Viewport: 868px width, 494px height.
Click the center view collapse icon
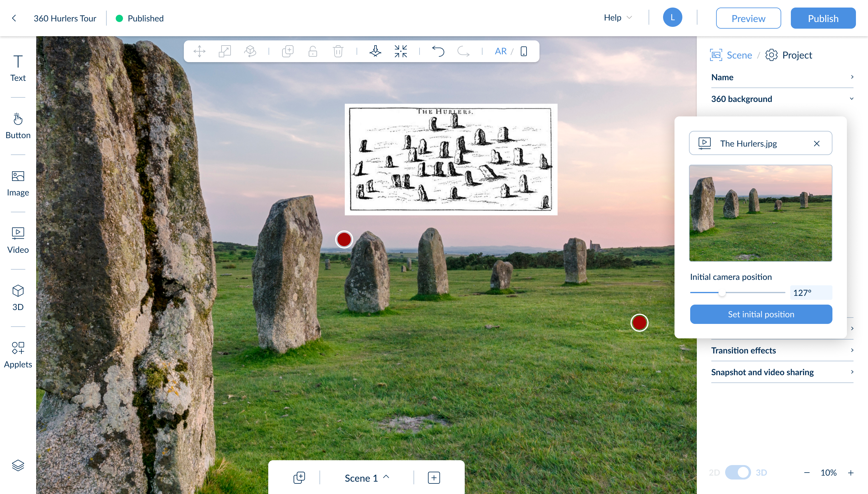point(401,51)
